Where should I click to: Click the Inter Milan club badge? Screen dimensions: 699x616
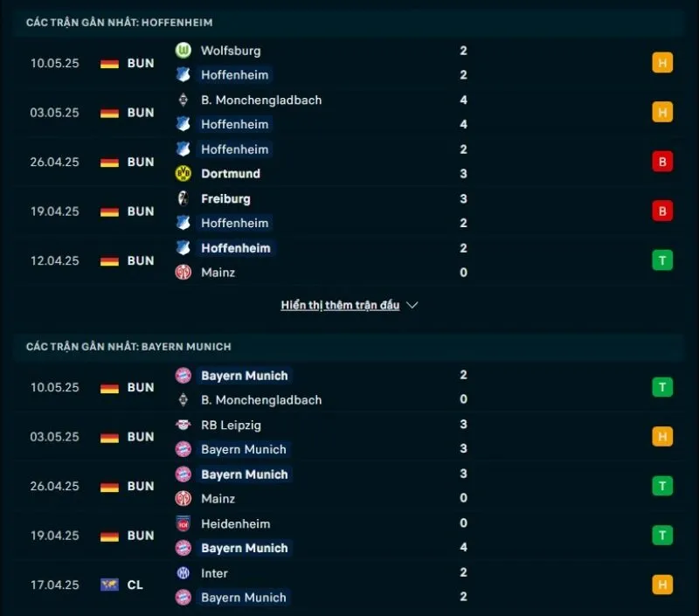(x=182, y=573)
